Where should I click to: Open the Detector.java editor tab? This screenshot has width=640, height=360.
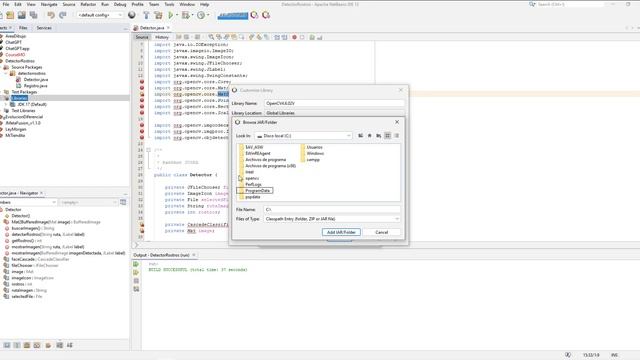[152, 28]
